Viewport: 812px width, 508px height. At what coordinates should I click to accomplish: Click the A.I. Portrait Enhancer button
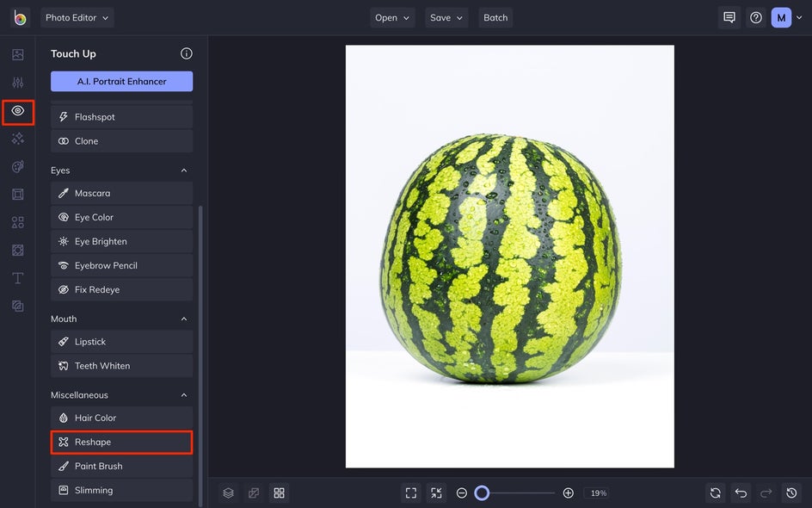121,82
